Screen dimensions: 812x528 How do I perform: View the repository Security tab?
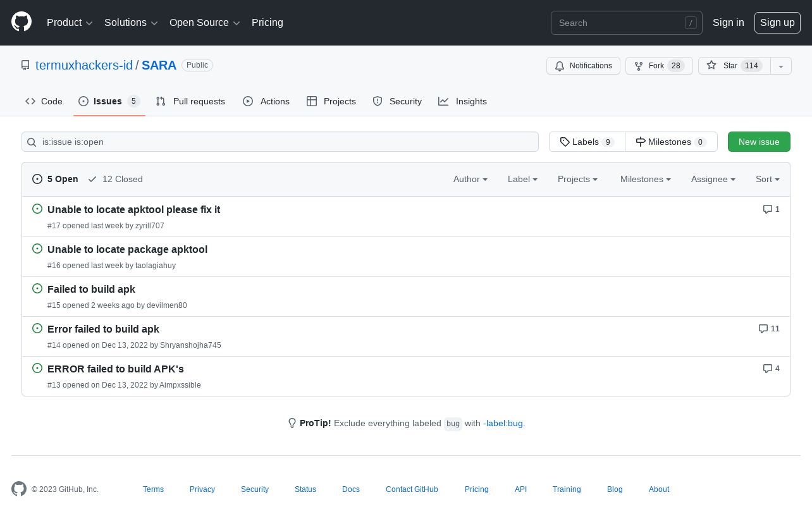click(397, 101)
